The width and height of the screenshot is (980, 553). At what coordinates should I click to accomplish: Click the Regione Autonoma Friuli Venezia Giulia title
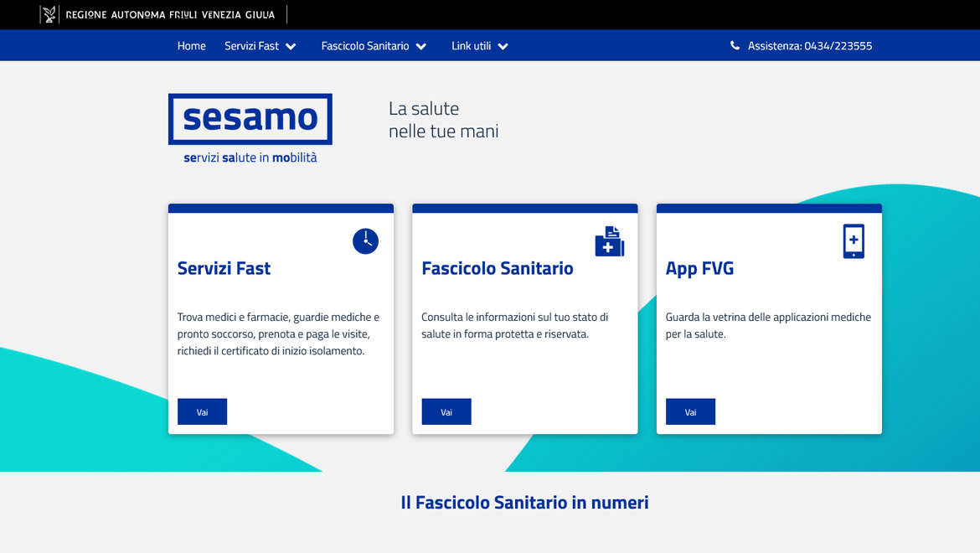click(170, 14)
